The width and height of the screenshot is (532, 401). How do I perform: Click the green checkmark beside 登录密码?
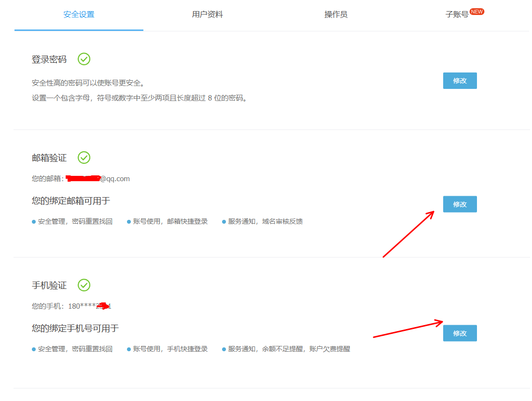pyautogui.click(x=84, y=59)
